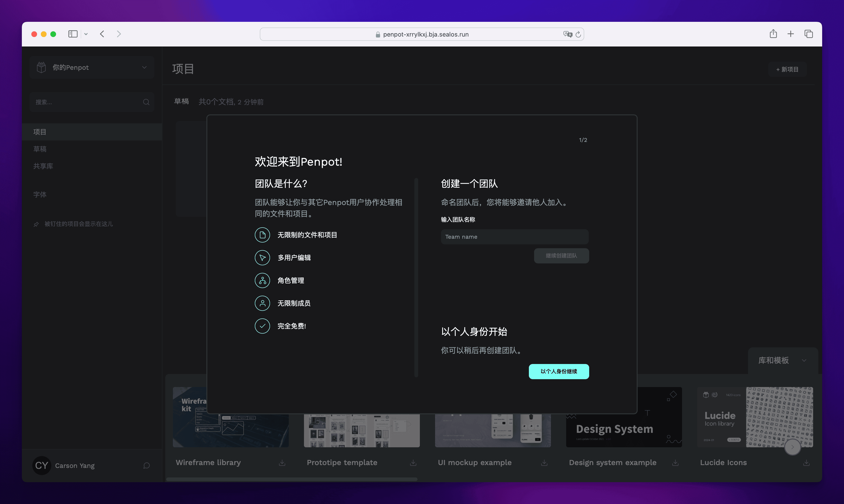Toggle the Safari sidebar button
This screenshot has width=844, height=504.
tap(73, 34)
